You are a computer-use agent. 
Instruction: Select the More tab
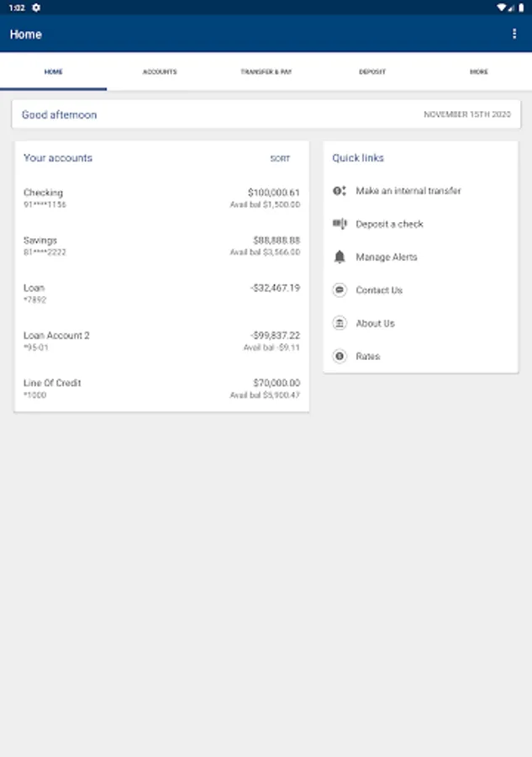pos(478,72)
